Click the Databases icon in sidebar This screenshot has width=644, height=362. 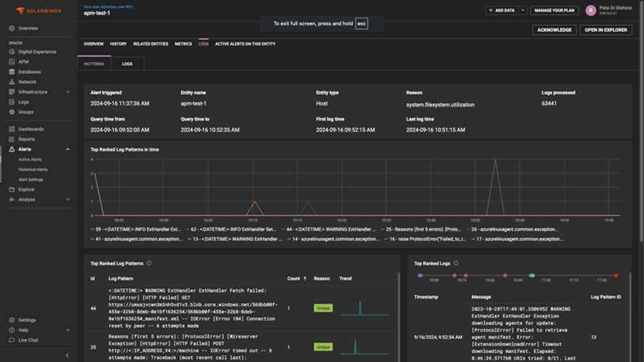[x=12, y=72]
